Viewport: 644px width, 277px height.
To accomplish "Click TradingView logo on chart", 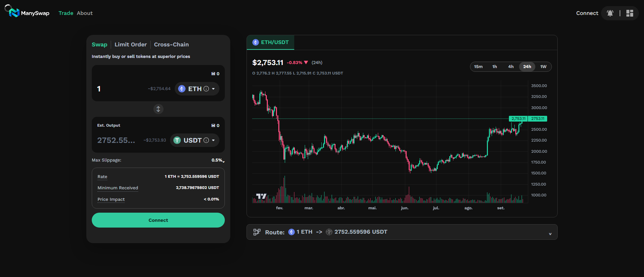I will coord(261,196).
